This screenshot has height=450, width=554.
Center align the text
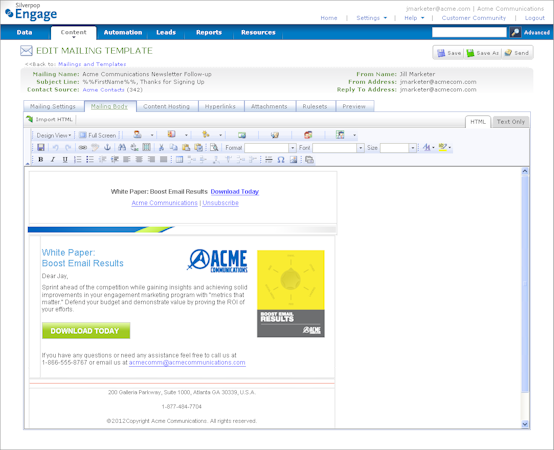pos(139,159)
